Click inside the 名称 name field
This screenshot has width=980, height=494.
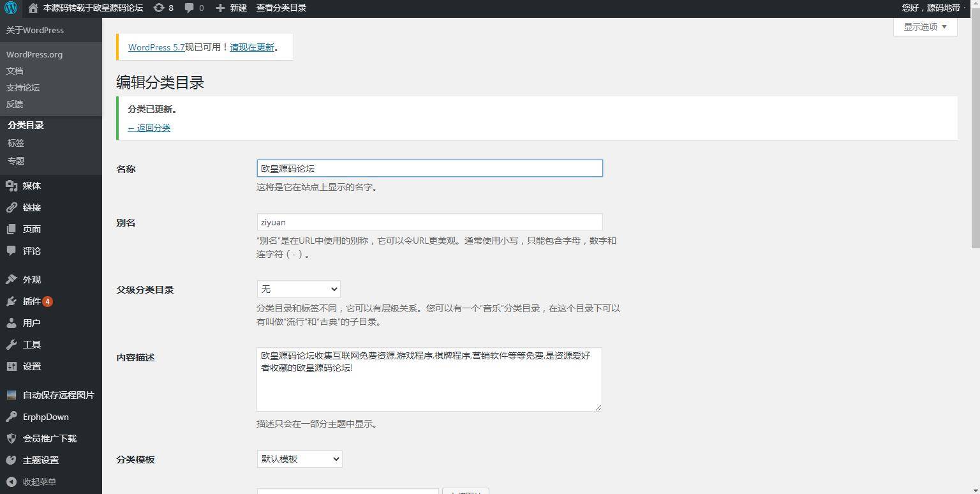[x=429, y=168]
